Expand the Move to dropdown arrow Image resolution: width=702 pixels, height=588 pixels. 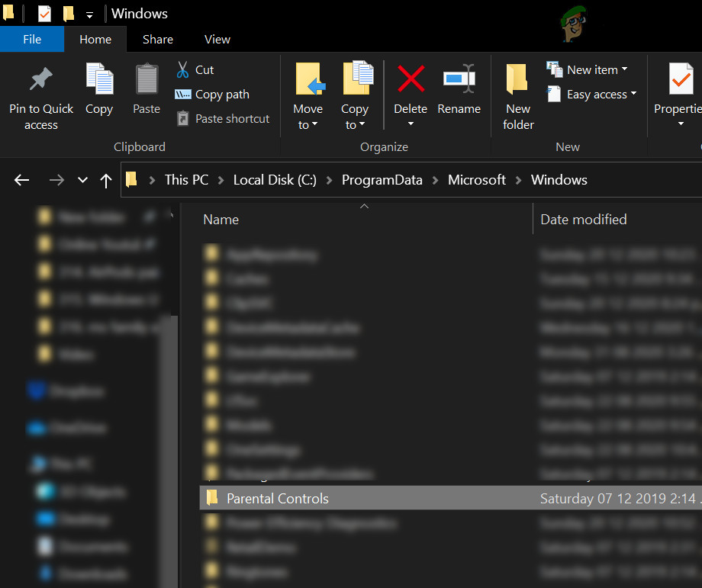click(x=314, y=124)
